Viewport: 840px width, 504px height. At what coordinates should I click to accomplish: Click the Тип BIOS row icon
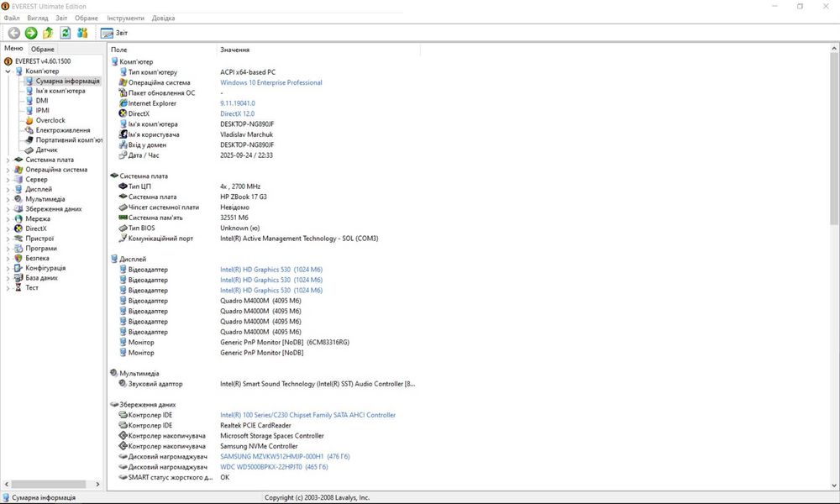[x=123, y=228]
